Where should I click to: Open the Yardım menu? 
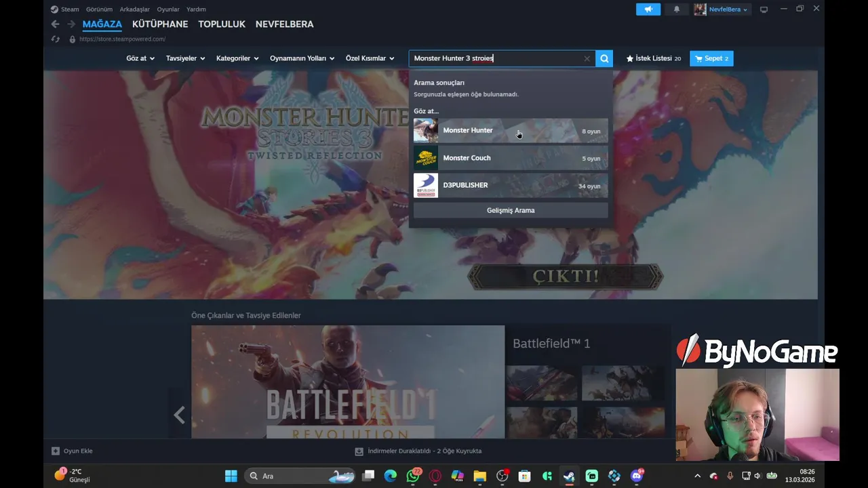pyautogui.click(x=196, y=9)
